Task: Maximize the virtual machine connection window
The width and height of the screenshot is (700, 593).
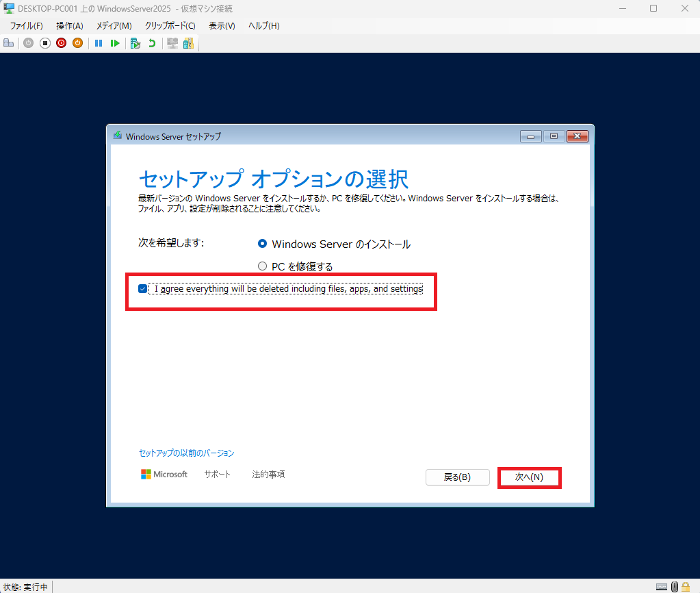Action: pyautogui.click(x=653, y=8)
